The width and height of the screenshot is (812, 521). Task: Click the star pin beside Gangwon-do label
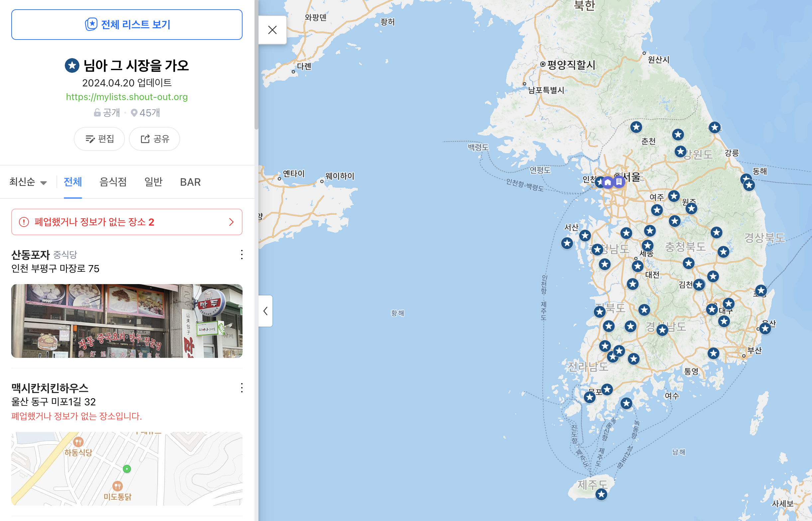tap(680, 151)
